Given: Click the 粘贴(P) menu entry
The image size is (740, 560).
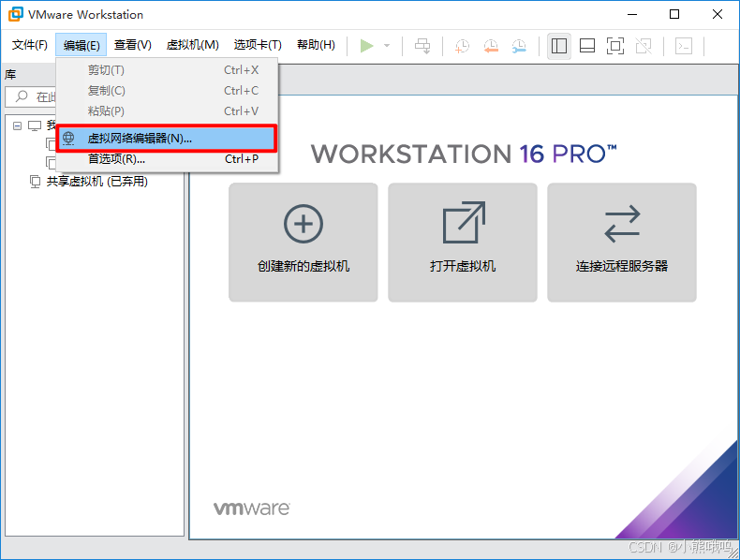Looking at the screenshot, I should coord(167,111).
